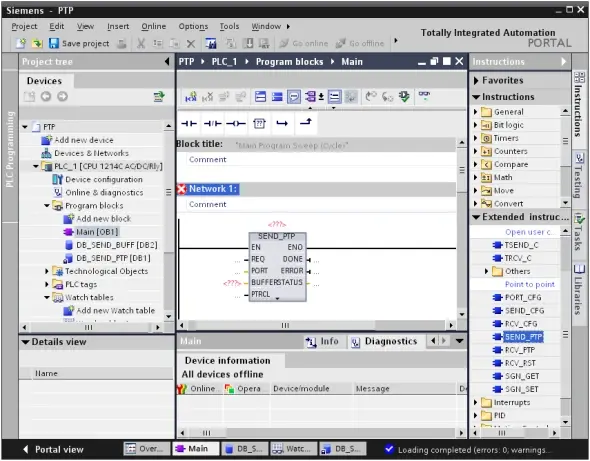Collapse the Watch tables folder
Image resolution: width=590 pixels, height=461 pixels.
[47, 297]
